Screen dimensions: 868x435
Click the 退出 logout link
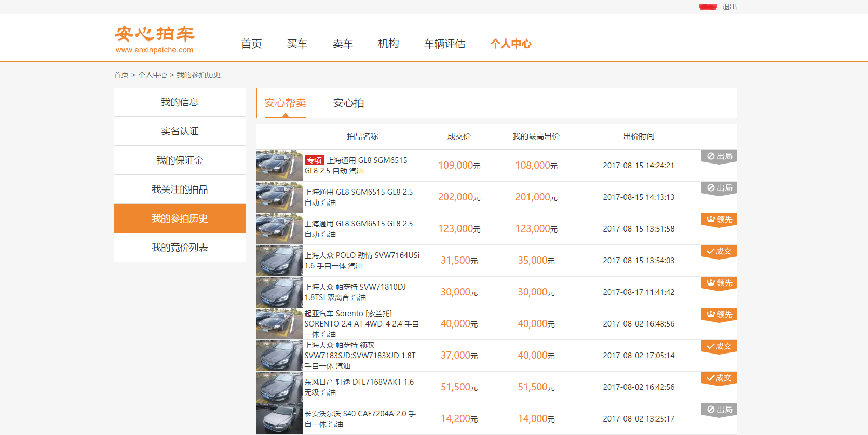click(729, 7)
